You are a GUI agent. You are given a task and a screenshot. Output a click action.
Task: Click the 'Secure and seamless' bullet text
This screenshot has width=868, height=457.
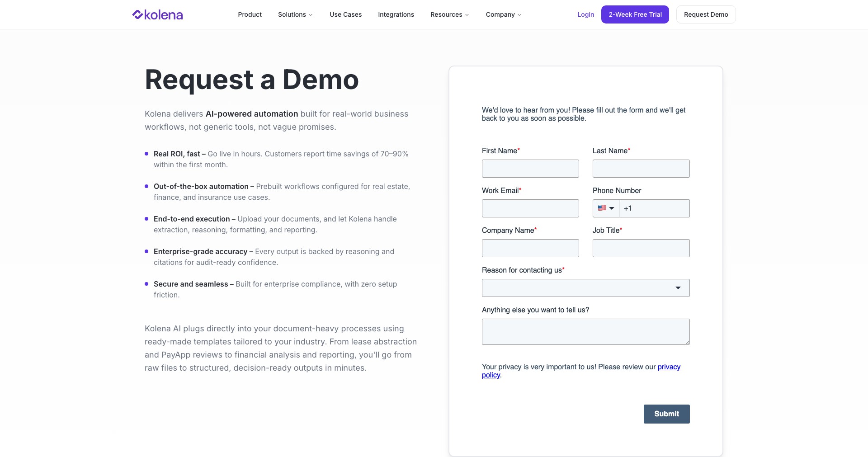193,284
